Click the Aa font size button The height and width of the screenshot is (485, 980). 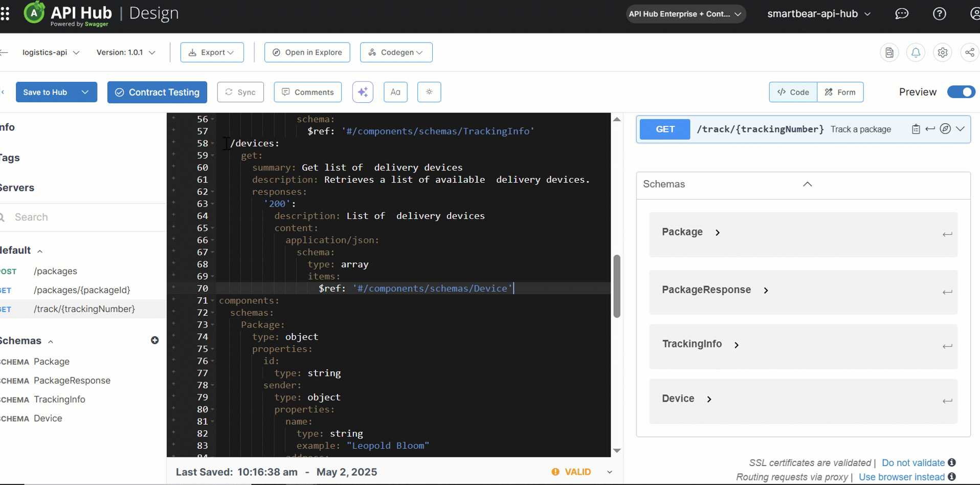click(x=395, y=92)
